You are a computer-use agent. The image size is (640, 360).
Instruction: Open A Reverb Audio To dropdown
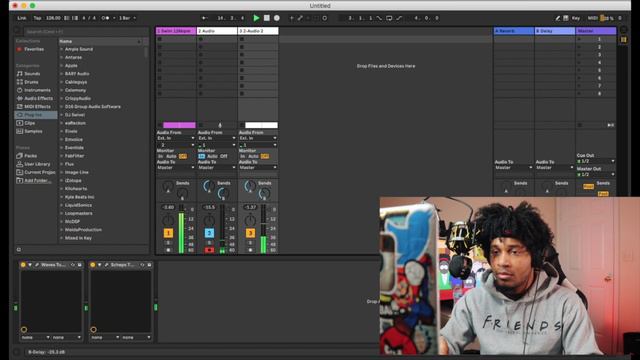pyautogui.click(x=514, y=168)
